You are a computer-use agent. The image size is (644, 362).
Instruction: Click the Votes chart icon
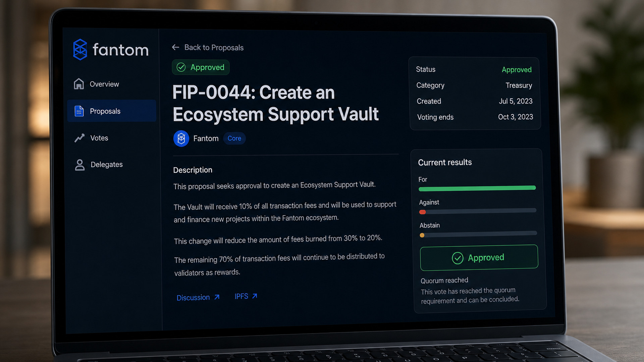(79, 138)
